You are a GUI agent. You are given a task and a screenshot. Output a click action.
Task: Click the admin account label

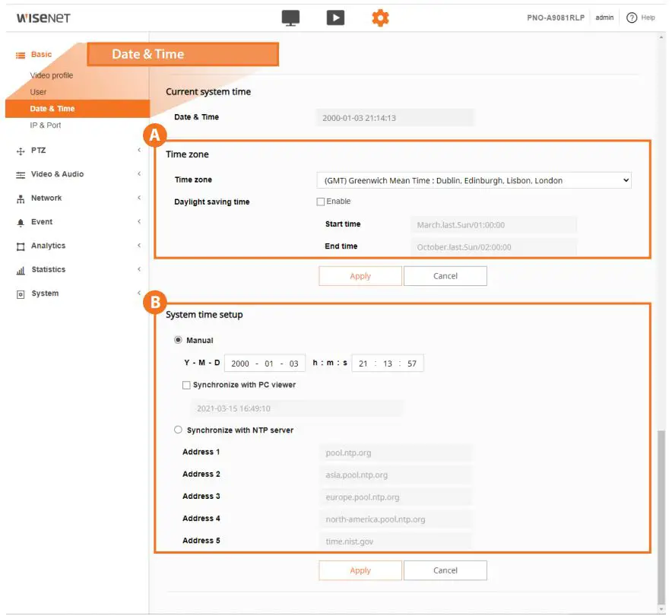(x=604, y=17)
